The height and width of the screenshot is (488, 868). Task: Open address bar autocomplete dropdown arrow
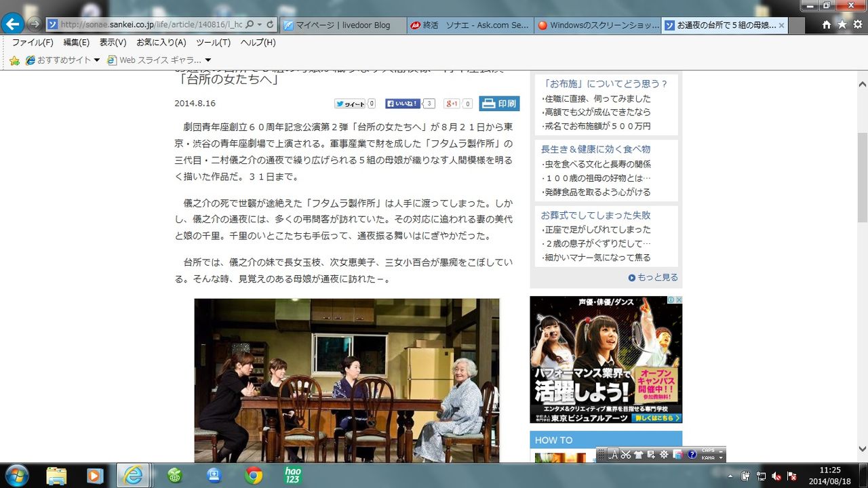coord(260,24)
